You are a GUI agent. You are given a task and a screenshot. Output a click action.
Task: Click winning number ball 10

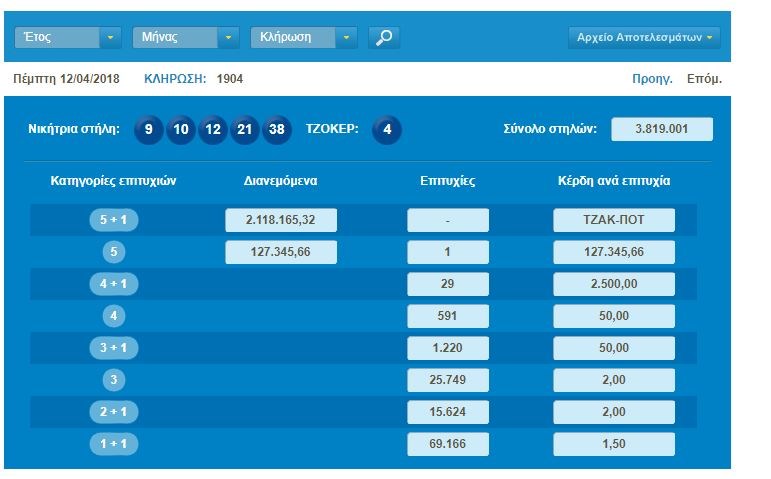(181, 130)
